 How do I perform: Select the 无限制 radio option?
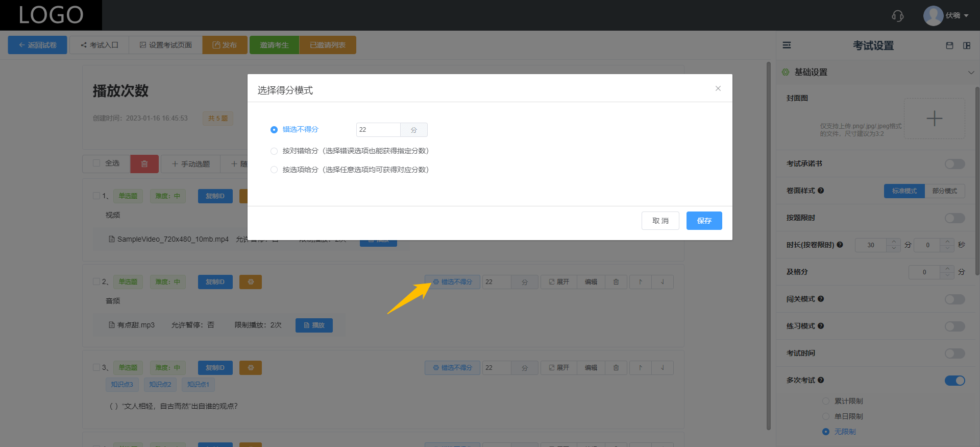[826, 432]
